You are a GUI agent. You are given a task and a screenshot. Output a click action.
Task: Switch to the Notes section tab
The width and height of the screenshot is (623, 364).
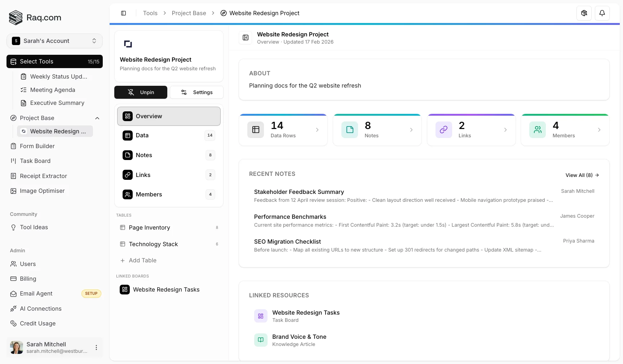168,155
